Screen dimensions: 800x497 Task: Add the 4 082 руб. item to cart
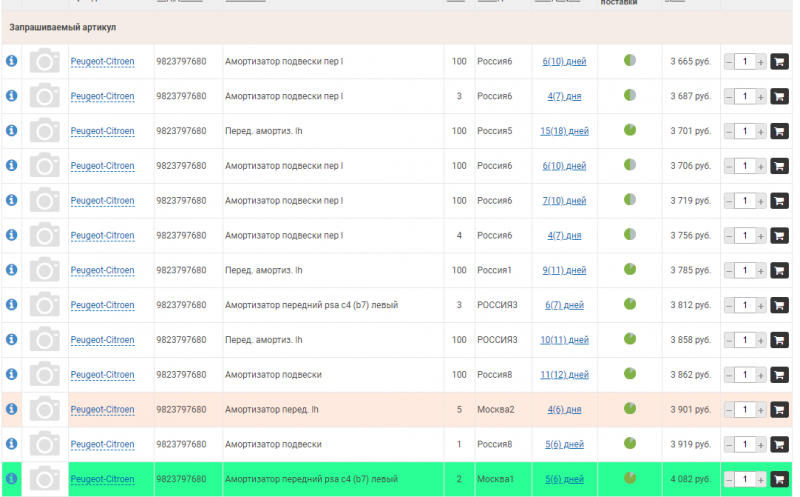click(x=779, y=479)
